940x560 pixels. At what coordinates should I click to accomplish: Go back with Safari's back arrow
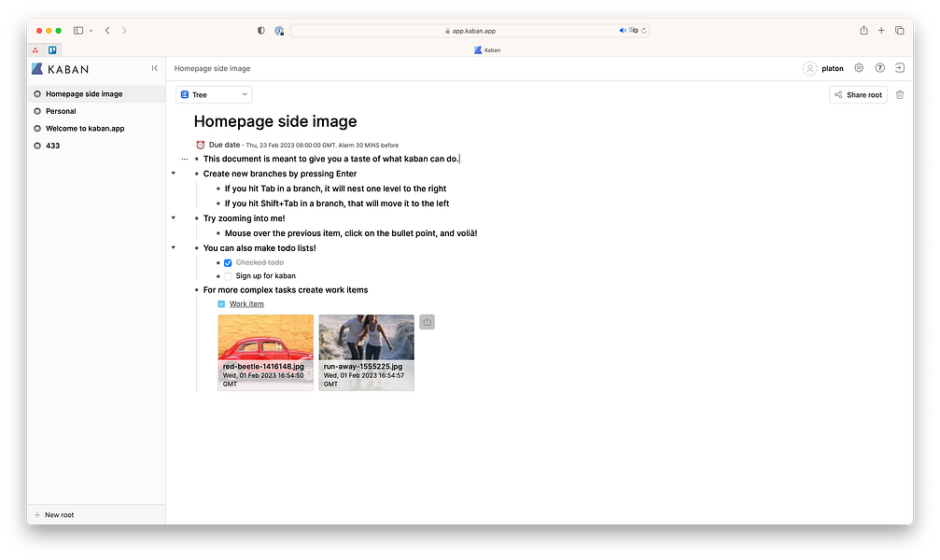[107, 31]
